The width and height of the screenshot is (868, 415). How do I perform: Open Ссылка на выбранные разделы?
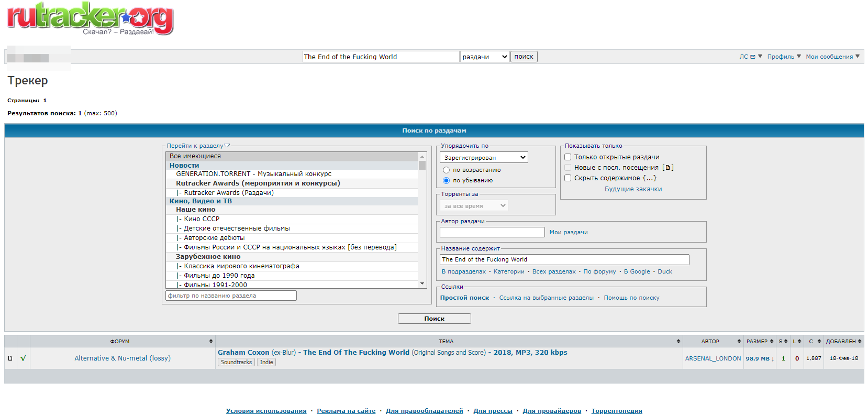click(546, 298)
